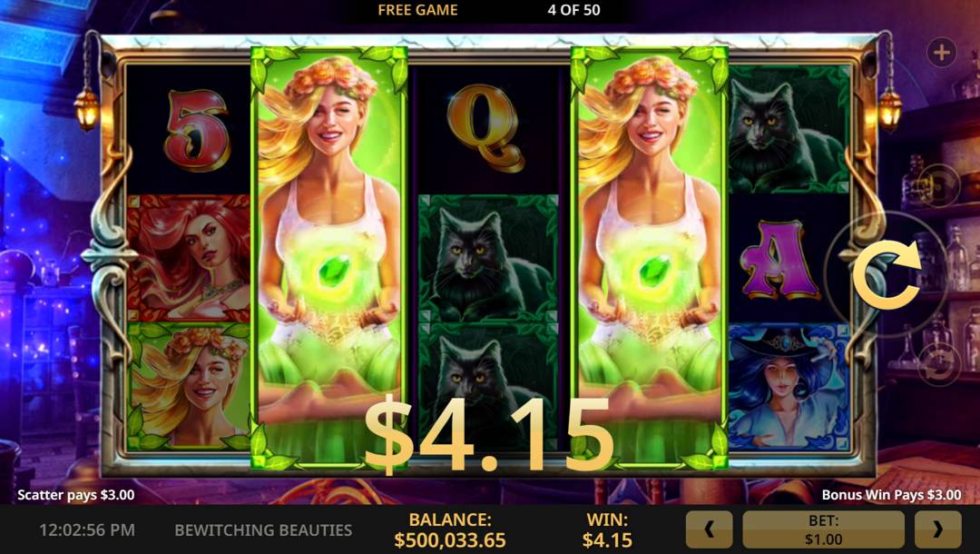Select the black cat on the fifth reel
This screenshot has height=554, width=980.
pos(789,130)
